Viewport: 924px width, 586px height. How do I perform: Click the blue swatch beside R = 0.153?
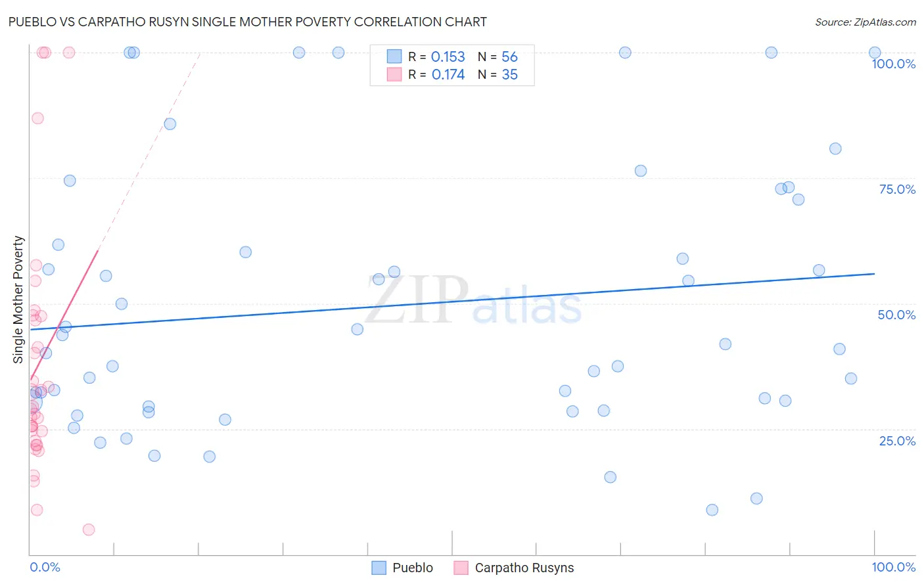pyautogui.click(x=394, y=56)
